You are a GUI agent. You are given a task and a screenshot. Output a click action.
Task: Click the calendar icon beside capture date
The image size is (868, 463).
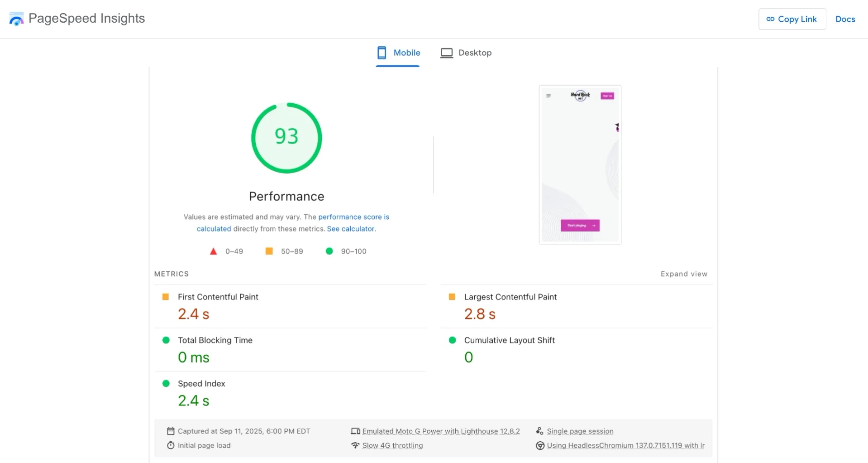[x=171, y=431]
